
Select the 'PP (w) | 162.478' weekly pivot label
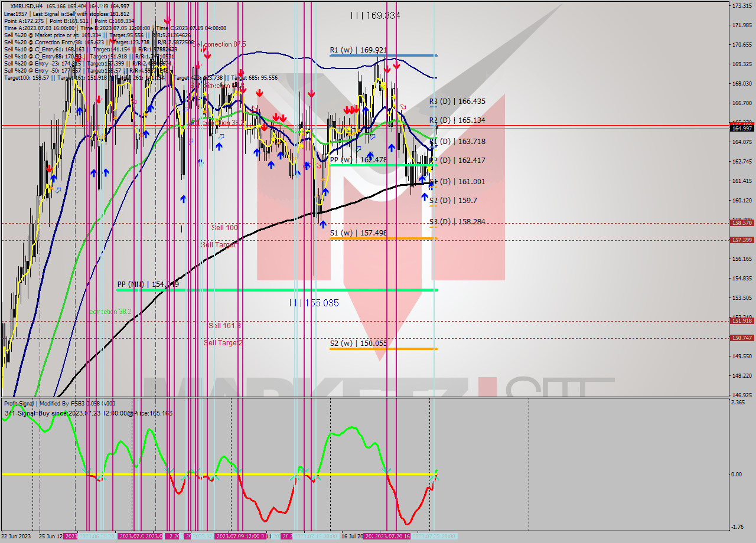pyautogui.click(x=359, y=160)
